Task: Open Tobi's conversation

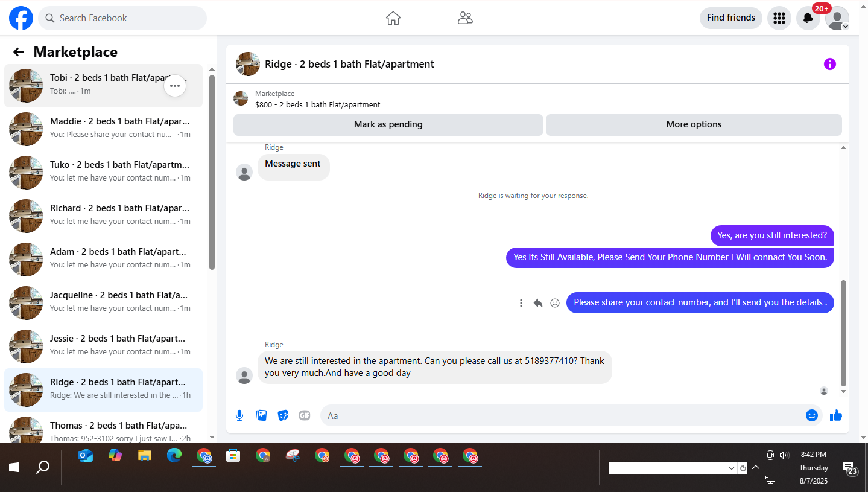Action: (x=103, y=86)
